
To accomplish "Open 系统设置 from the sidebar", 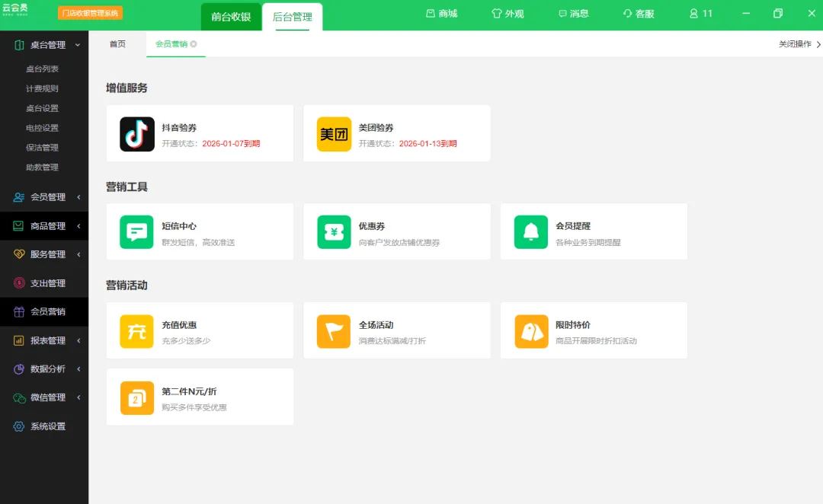I will pyautogui.click(x=48, y=426).
